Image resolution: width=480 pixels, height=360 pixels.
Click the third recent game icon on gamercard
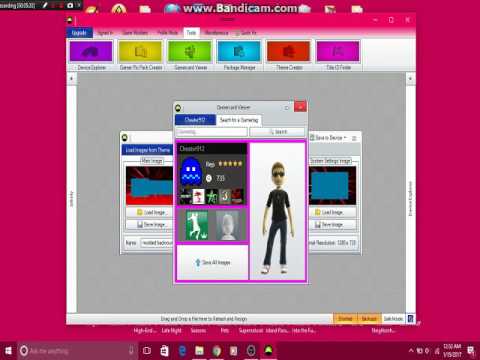coord(211,196)
